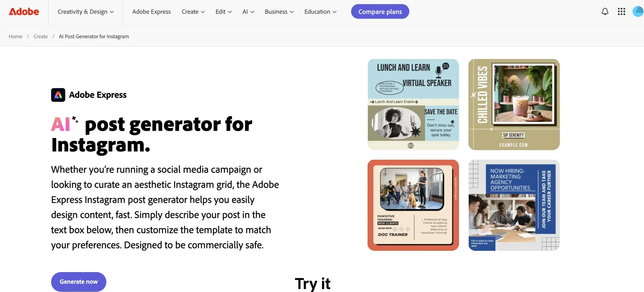Click the user profile avatar icon
This screenshot has height=292, width=644.
637,11
